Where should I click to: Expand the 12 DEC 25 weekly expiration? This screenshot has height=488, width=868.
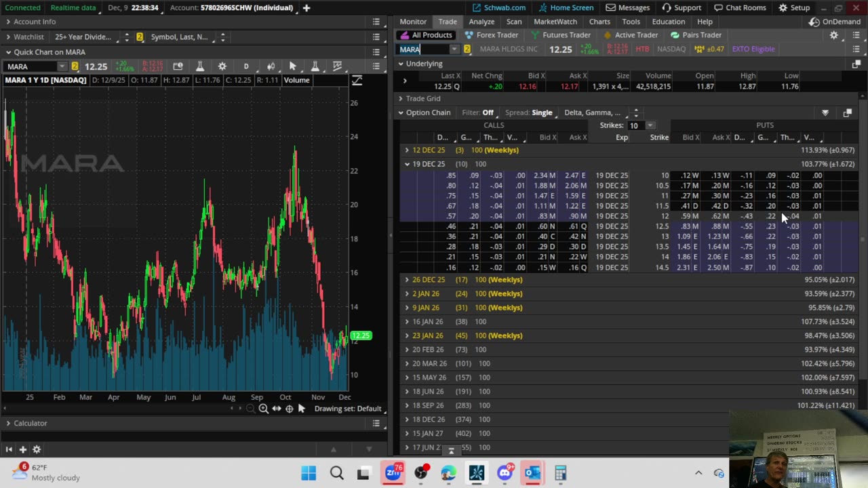(x=407, y=150)
